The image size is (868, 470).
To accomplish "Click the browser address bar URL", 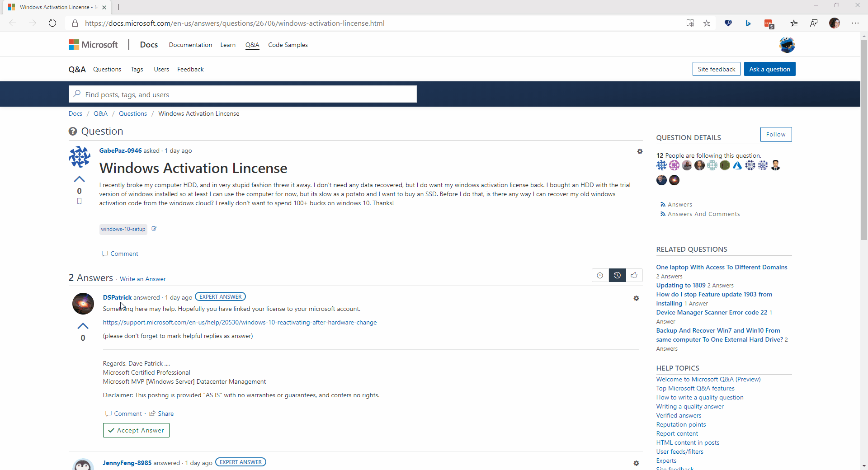I will point(235,23).
